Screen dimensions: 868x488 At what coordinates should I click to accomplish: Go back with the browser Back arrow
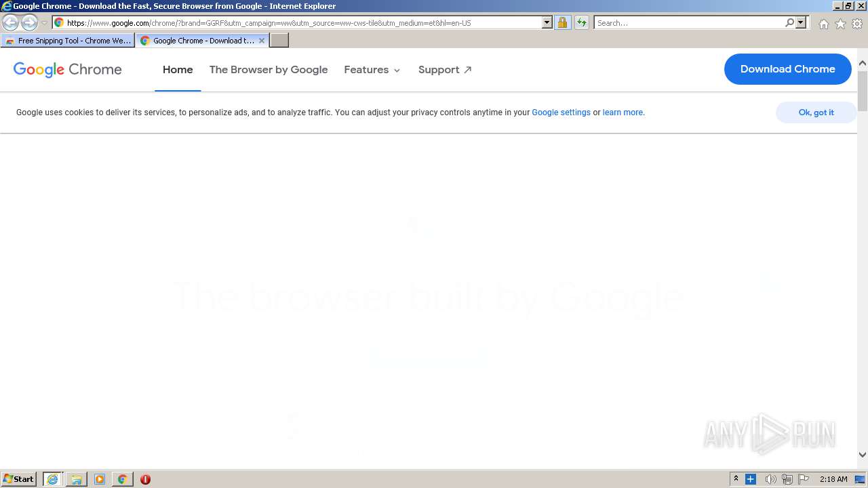(x=11, y=23)
